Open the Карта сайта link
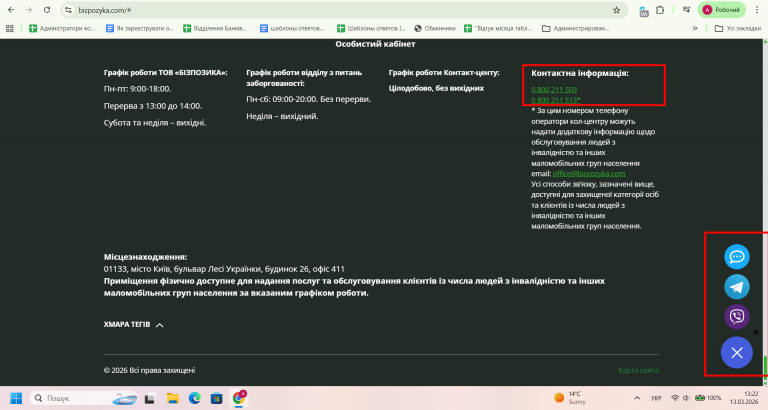The width and height of the screenshot is (768, 410). coord(638,370)
